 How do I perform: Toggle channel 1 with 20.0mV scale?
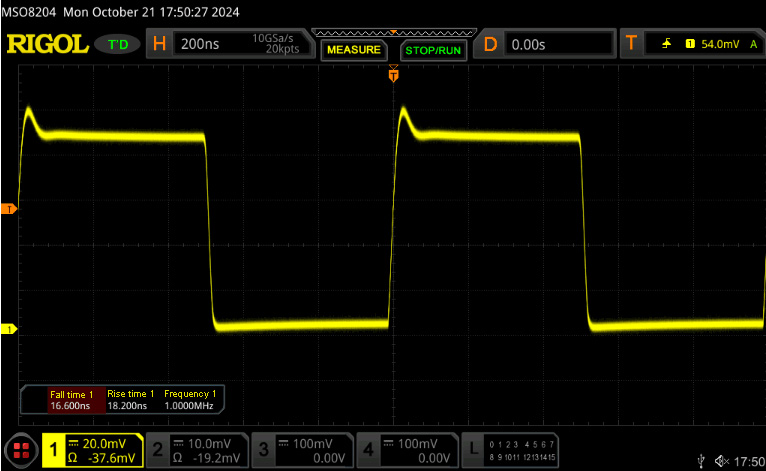[93, 451]
